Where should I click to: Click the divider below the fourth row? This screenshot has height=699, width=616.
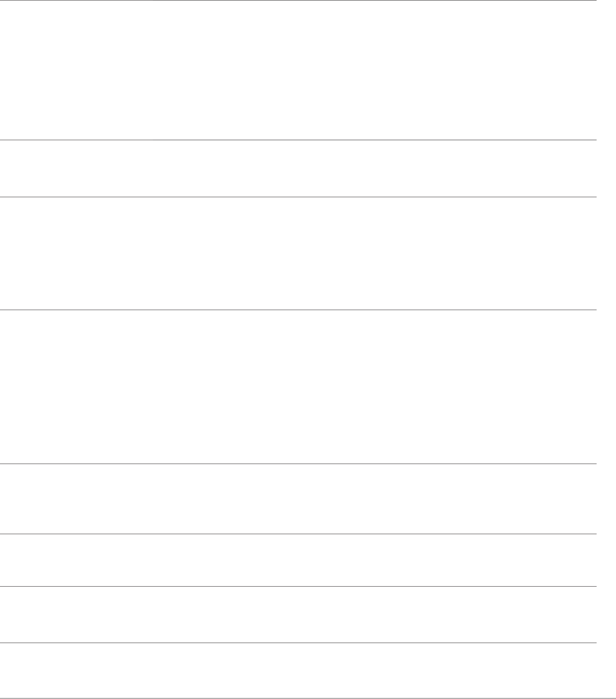click(x=298, y=464)
